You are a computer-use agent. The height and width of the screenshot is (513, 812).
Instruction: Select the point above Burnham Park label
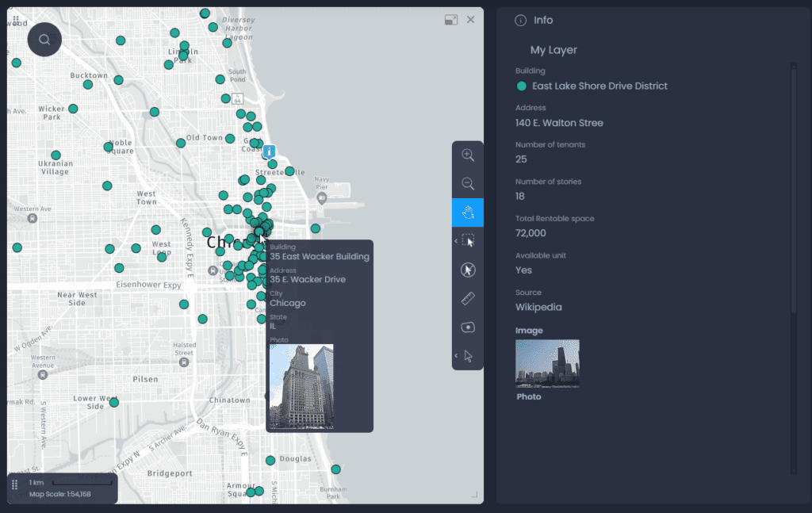(x=336, y=469)
